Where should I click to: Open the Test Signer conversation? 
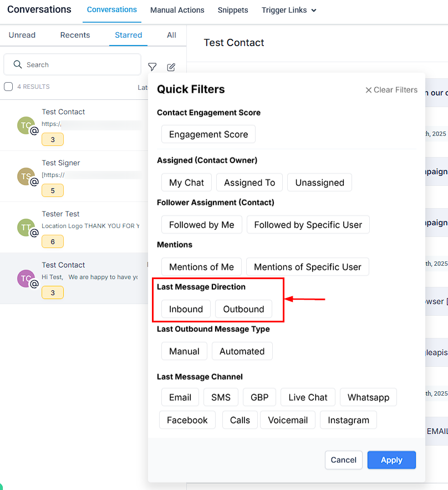tap(74, 176)
